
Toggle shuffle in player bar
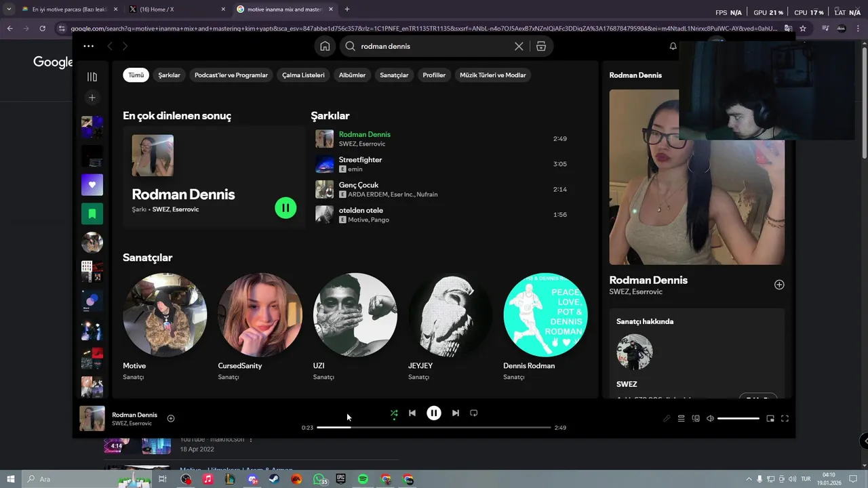pyautogui.click(x=394, y=413)
